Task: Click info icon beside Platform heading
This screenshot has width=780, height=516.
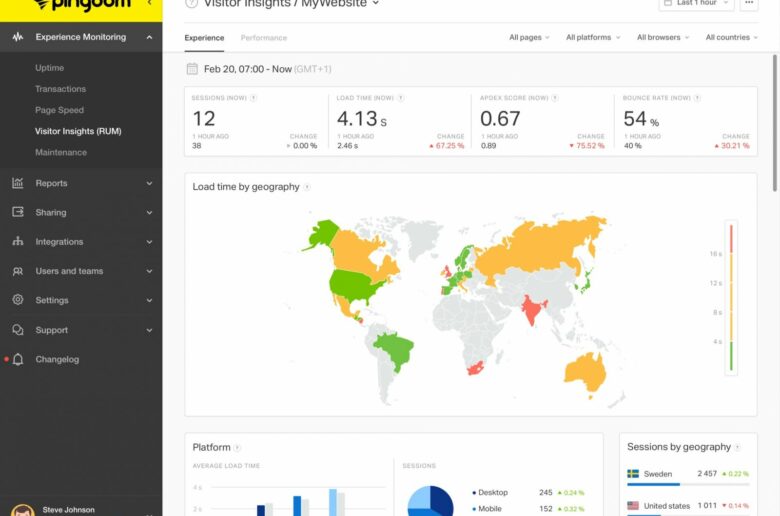Action: coord(237,448)
